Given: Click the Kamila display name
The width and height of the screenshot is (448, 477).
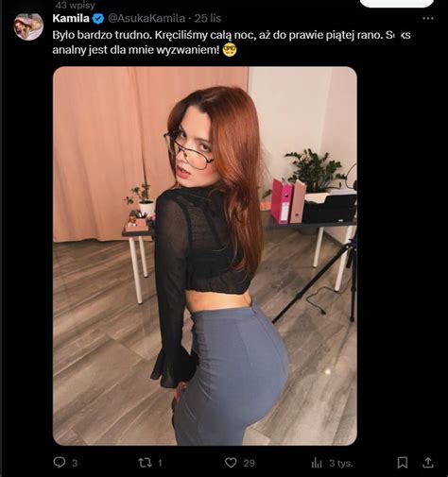Looking at the screenshot, I should [x=71, y=18].
